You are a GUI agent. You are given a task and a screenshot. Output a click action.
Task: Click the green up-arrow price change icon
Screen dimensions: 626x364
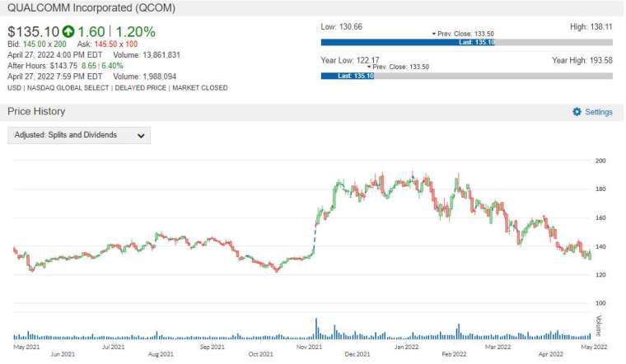tap(68, 31)
